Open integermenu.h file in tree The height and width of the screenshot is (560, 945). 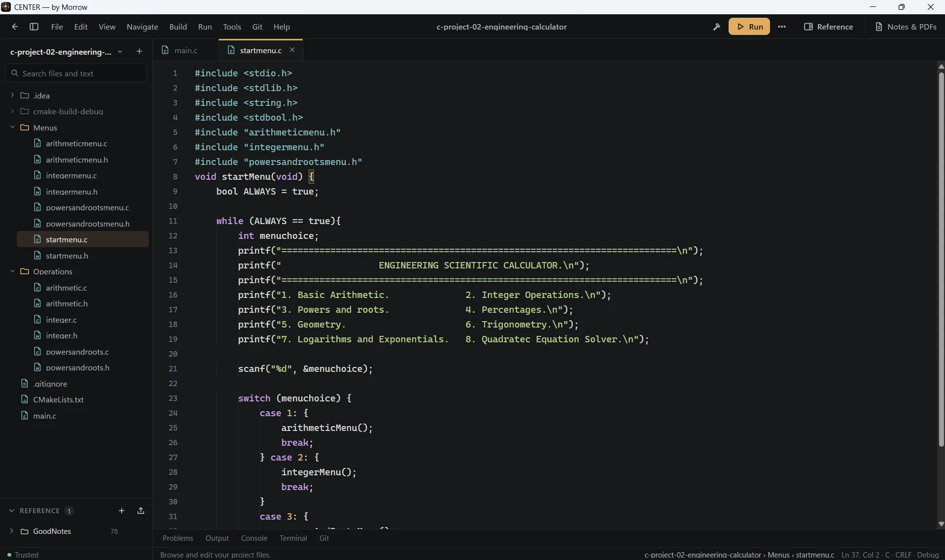click(71, 192)
